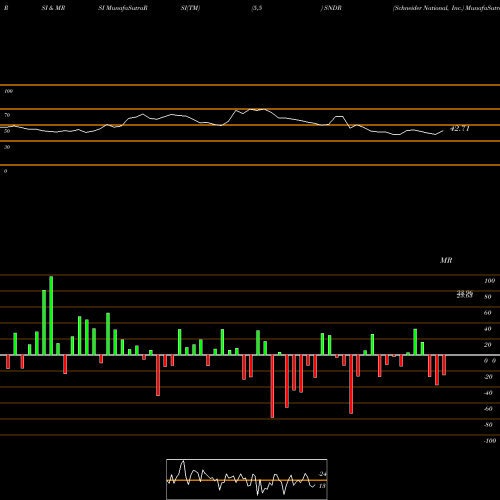Viewport: 500px width, 500px height.
Task: Click the RSI axis label 50
Action: click(x=7, y=131)
